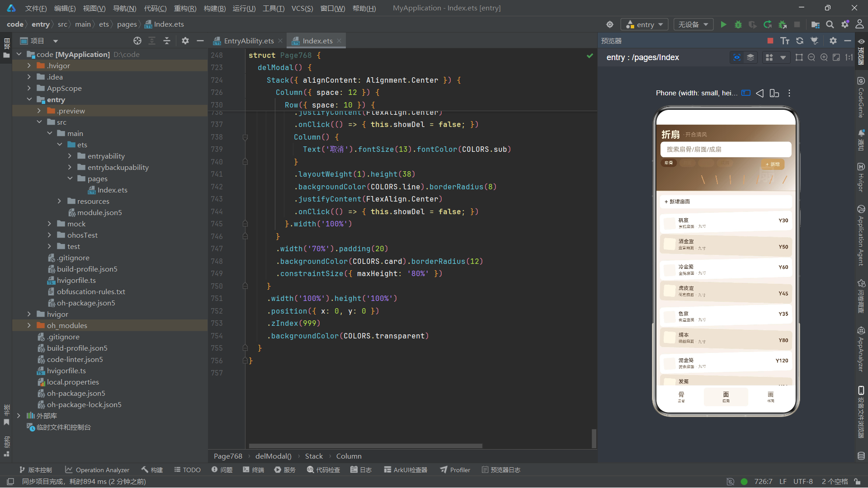Locate current file in project tree

pyautogui.click(x=137, y=41)
